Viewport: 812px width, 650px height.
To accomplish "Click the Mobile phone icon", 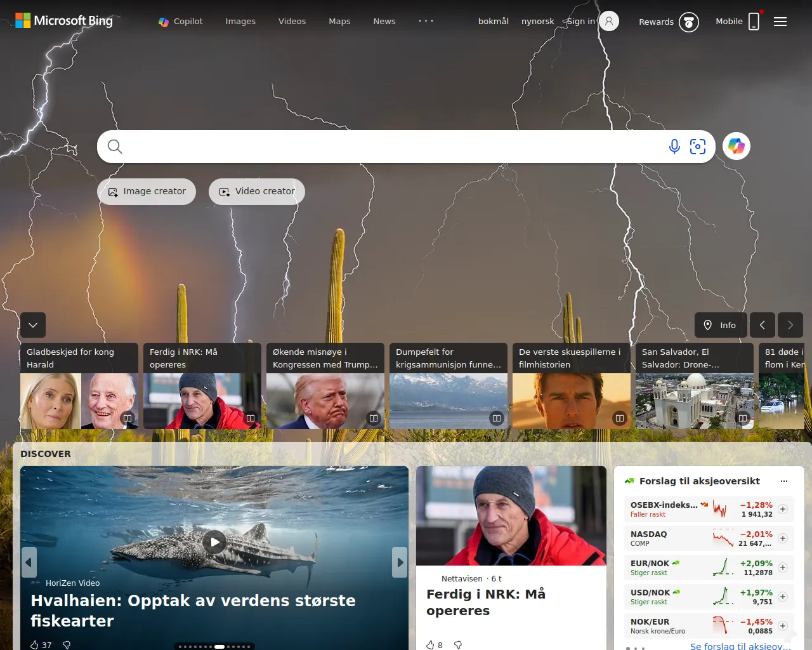I will 754,22.
